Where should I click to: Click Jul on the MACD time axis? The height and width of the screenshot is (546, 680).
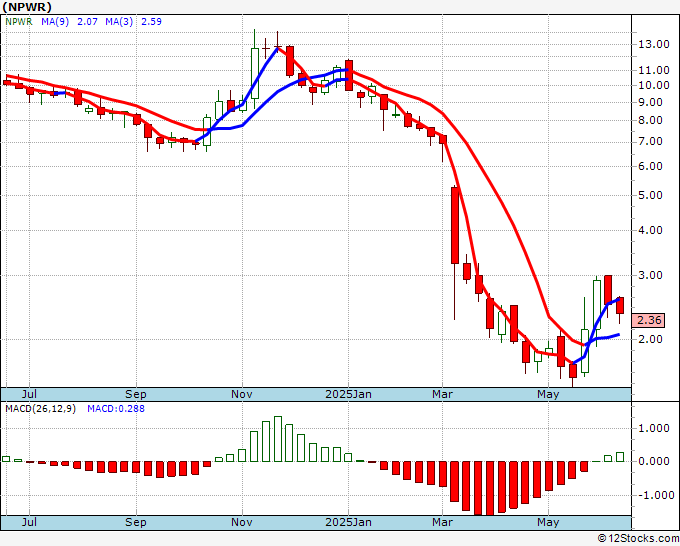29,522
